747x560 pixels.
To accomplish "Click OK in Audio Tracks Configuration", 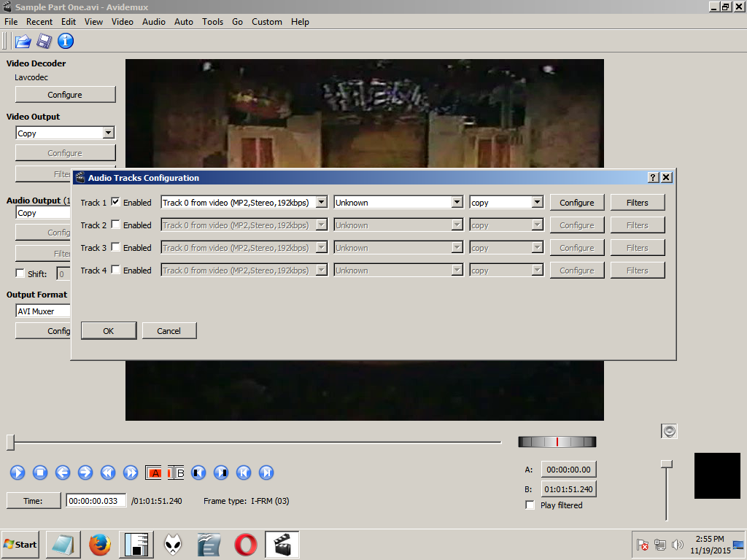I will coord(109,331).
